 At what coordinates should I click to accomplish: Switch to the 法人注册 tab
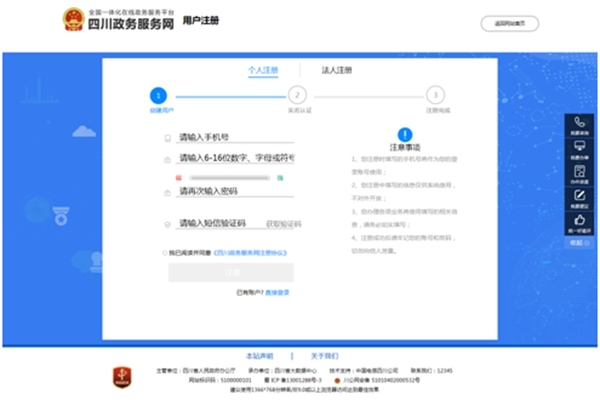tap(336, 70)
